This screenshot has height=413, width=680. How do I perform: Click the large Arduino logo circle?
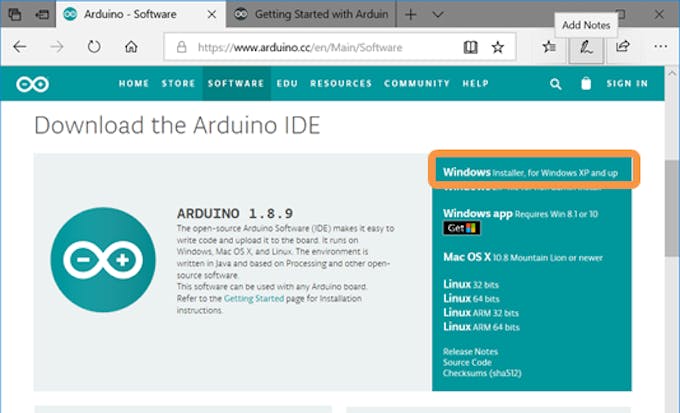pyautogui.click(x=103, y=260)
